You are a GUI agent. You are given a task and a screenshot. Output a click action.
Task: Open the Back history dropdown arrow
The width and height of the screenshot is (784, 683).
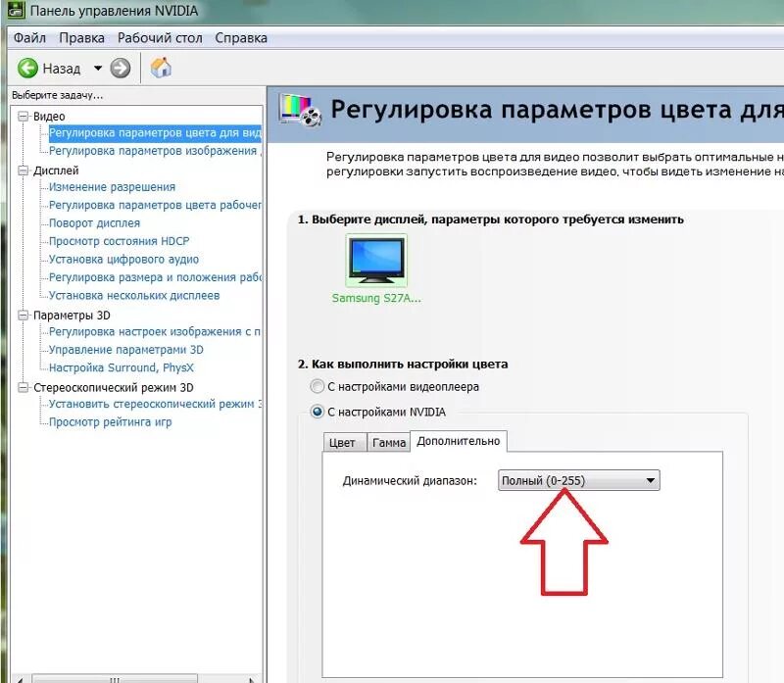coord(98,68)
